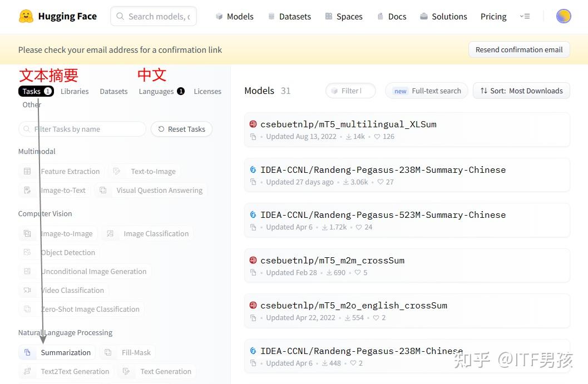Open the Sort: Most Downloads dropdown
Screen dimensions: 588x384
point(521,91)
